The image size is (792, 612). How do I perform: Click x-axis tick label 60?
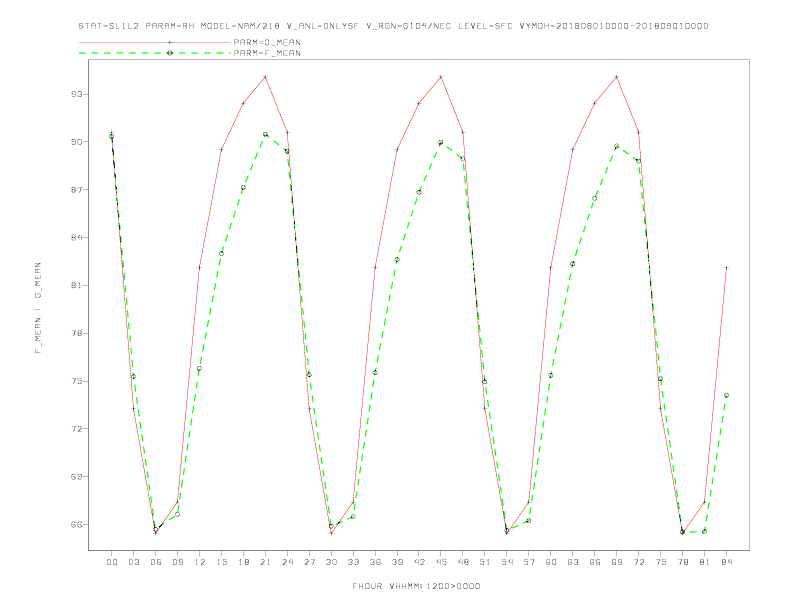point(551,562)
